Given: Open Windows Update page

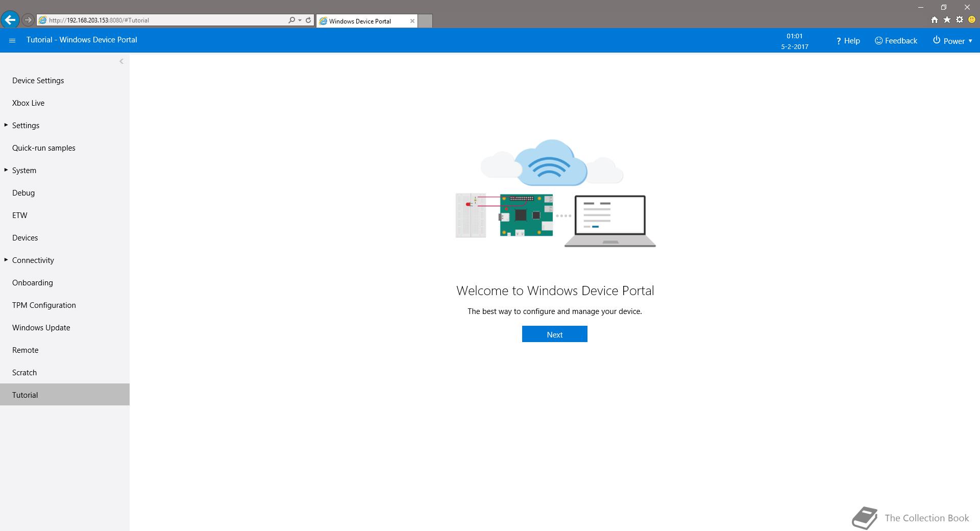Looking at the screenshot, I should pos(65,328).
